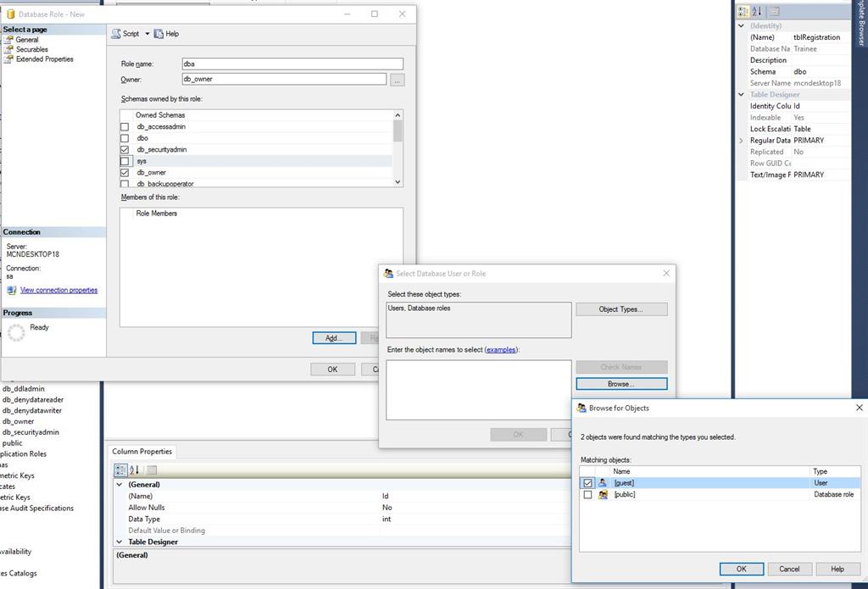Screen dimensions: 868x589
Task: Edit the Owner field containing db_owner
Action: 284,79
